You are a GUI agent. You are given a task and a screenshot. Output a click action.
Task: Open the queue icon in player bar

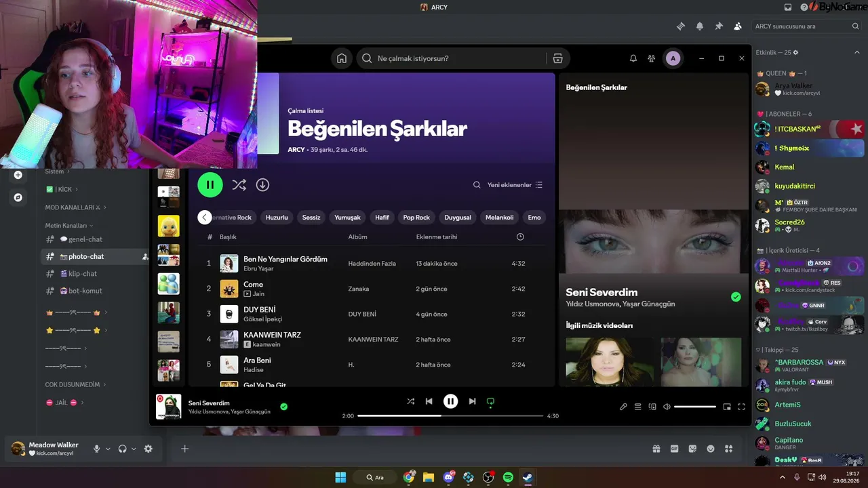tap(637, 407)
